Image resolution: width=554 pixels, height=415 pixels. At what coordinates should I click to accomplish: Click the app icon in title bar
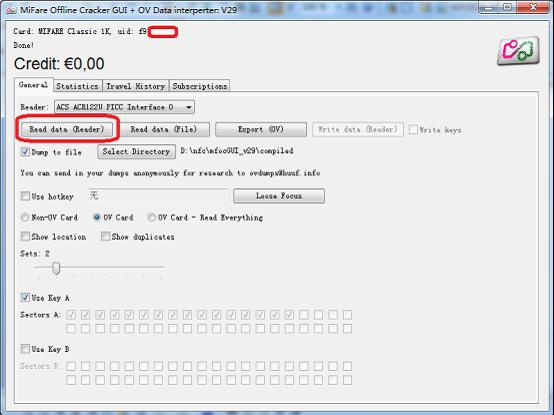tap(11, 10)
